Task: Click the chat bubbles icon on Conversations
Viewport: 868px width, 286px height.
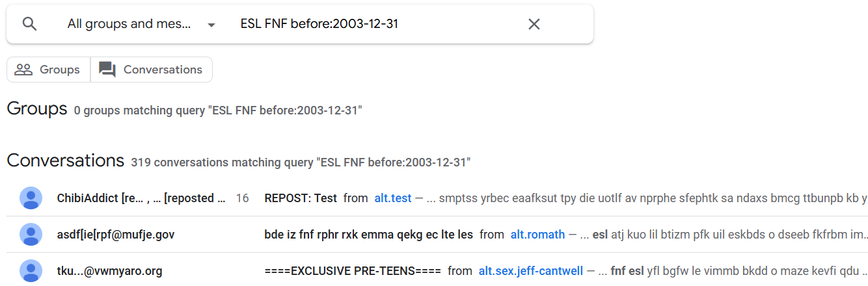Action: pyautogui.click(x=107, y=70)
